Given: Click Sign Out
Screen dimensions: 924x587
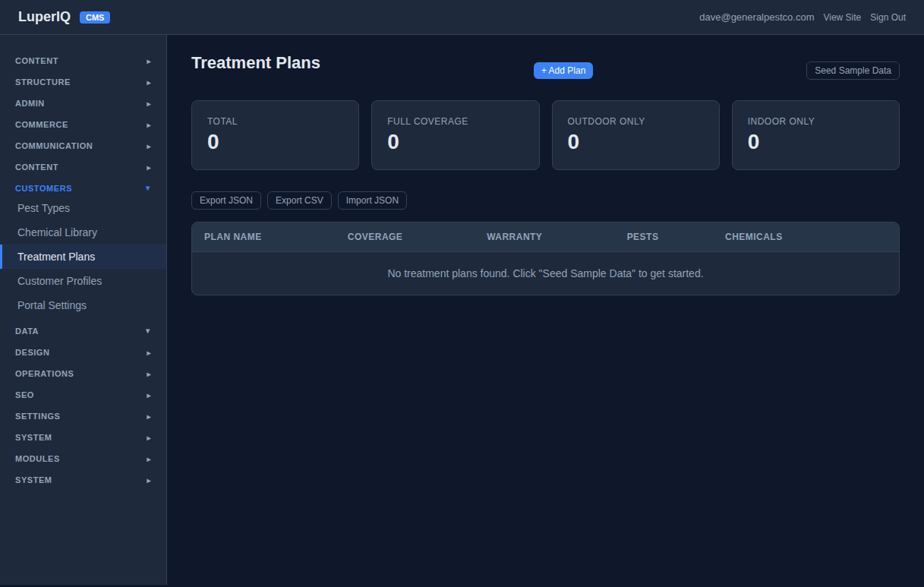Looking at the screenshot, I should (888, 17).
